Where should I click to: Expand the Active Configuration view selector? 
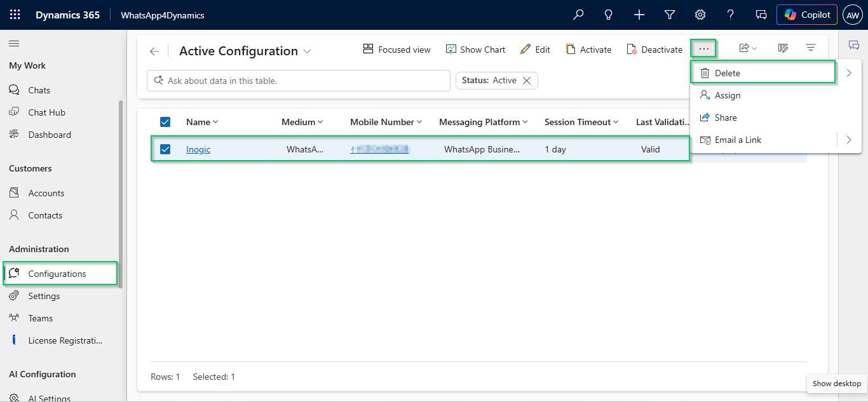coord(308,51)
